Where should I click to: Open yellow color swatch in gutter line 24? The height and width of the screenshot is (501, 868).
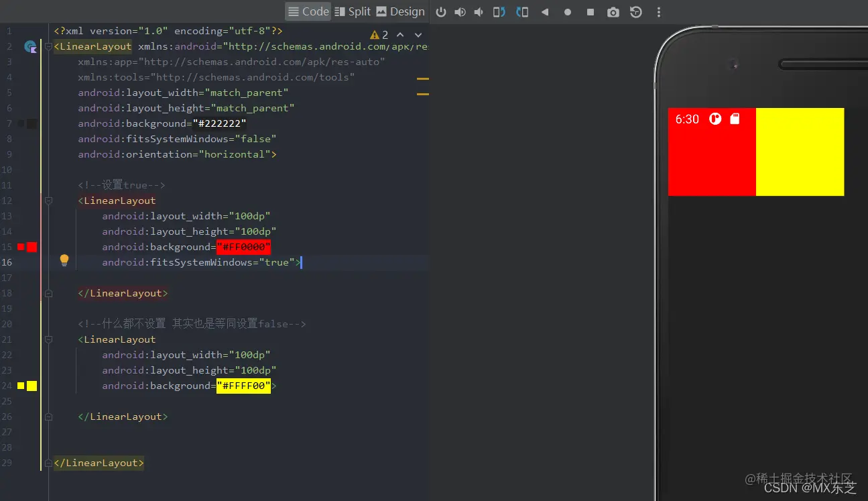[x=32, y=386]
